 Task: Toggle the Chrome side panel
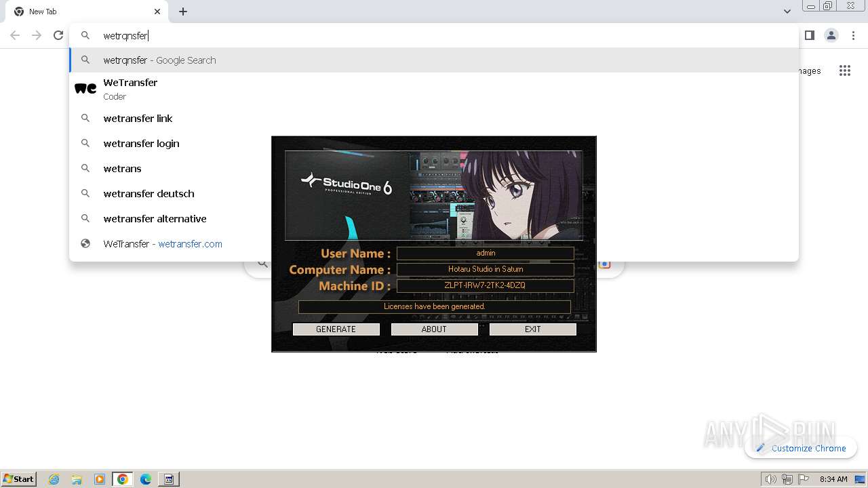(x=810, y=35)
